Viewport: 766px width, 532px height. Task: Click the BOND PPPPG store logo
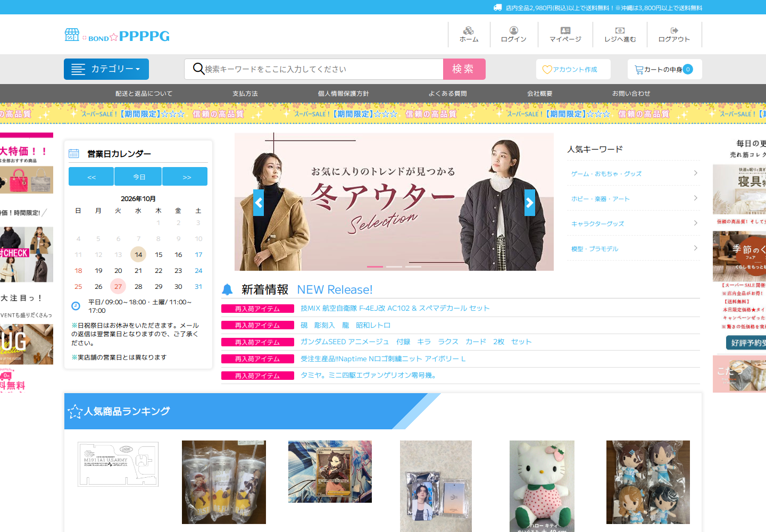(117, 36)
